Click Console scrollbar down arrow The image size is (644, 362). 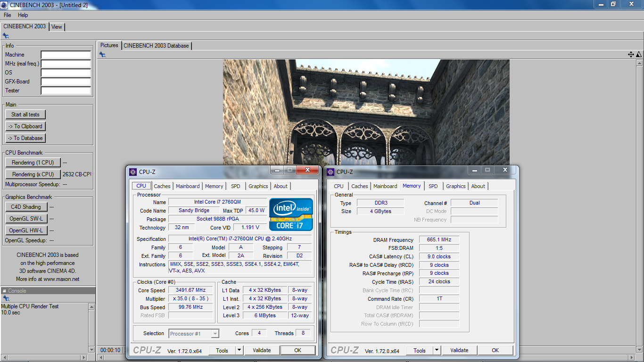(x=91, y=349)
